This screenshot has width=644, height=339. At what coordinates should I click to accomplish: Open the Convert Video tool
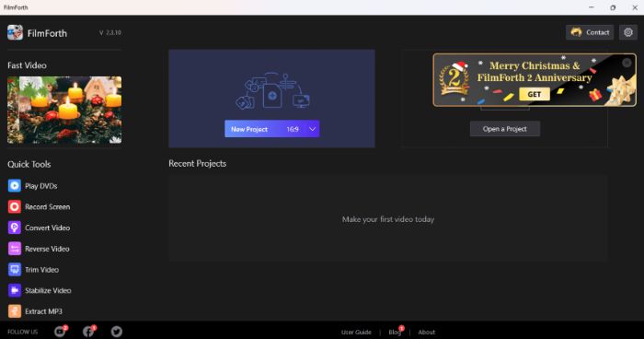39,228
